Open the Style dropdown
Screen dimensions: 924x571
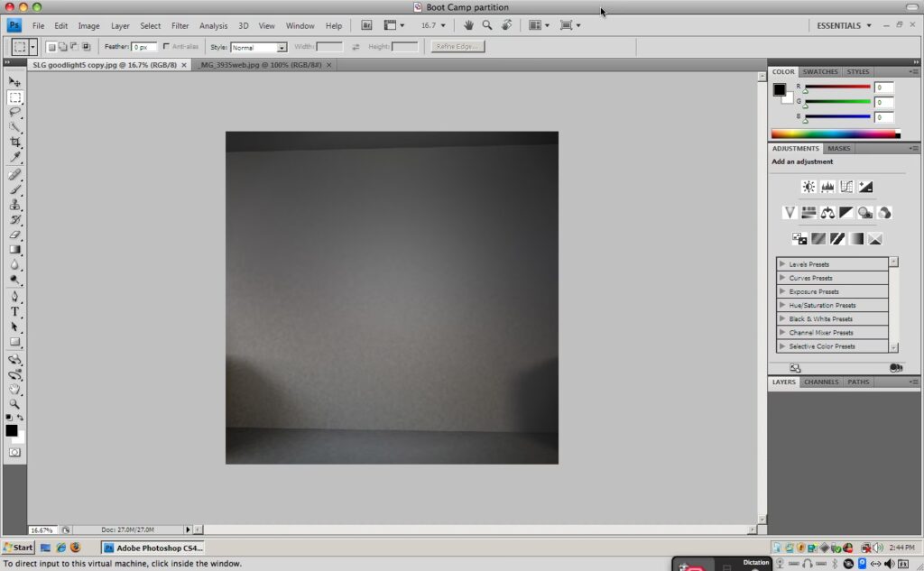(x=259, y=47)
